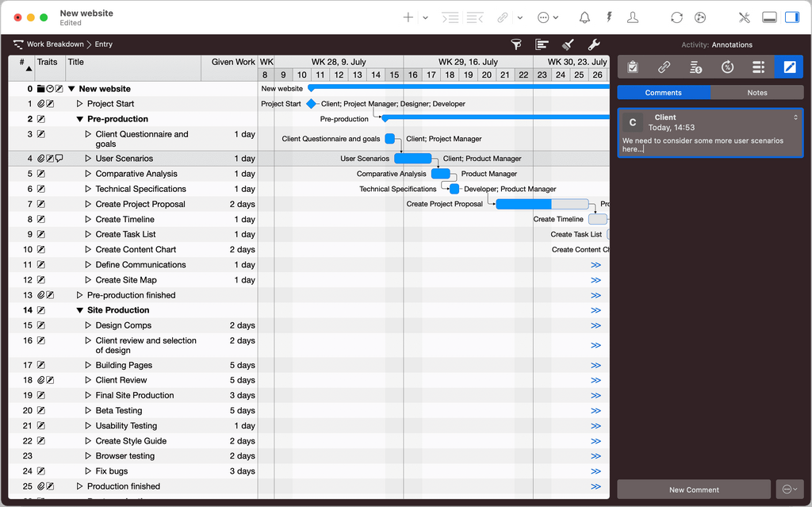The width and height of the screenshot is (812, 507).
Task: Click the bell notifications icon
Action: click(x=584, y=17)
